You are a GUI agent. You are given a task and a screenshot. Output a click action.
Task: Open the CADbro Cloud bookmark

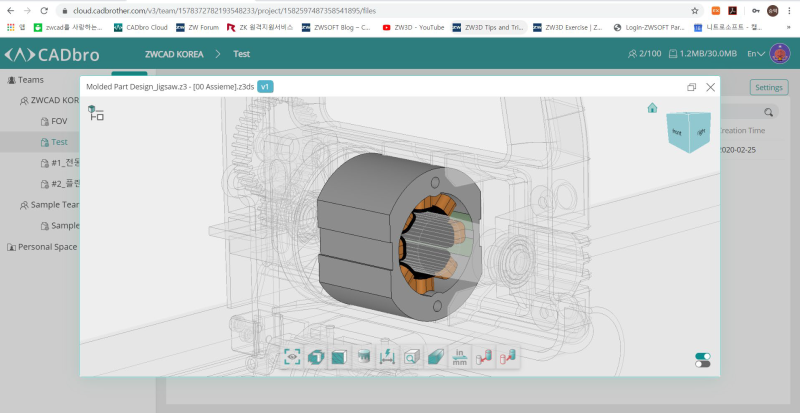141,28
